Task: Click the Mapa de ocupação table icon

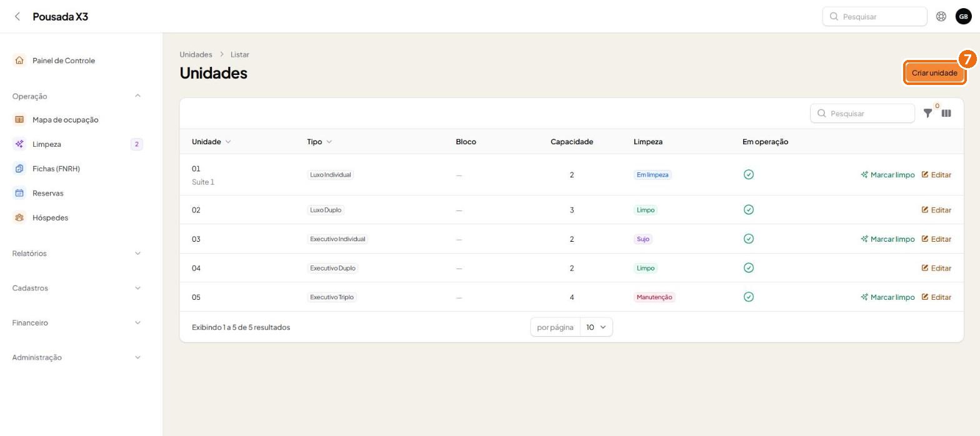Action: 19,119
